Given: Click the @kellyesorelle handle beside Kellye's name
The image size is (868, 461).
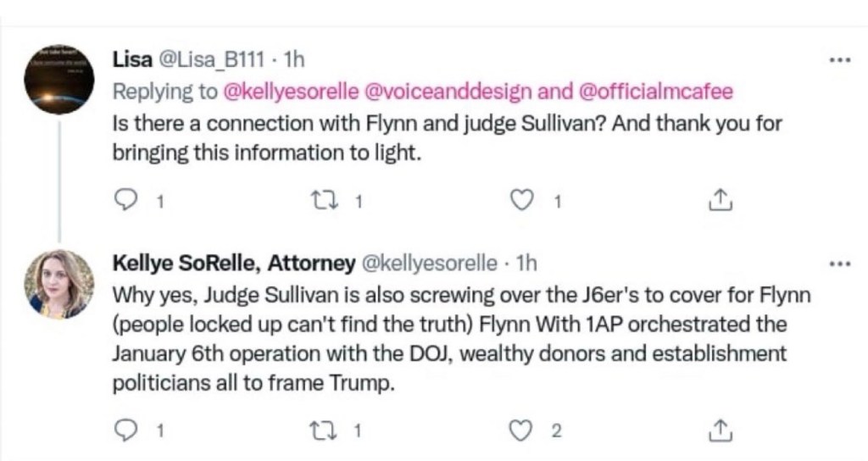Looking at the screenshot, I should (x=429, y=264).
